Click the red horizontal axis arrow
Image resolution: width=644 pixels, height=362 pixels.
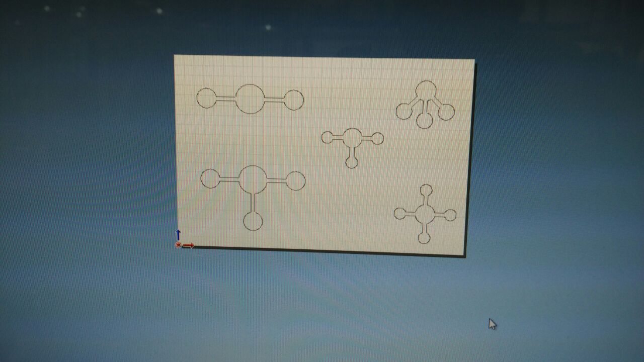189,245
